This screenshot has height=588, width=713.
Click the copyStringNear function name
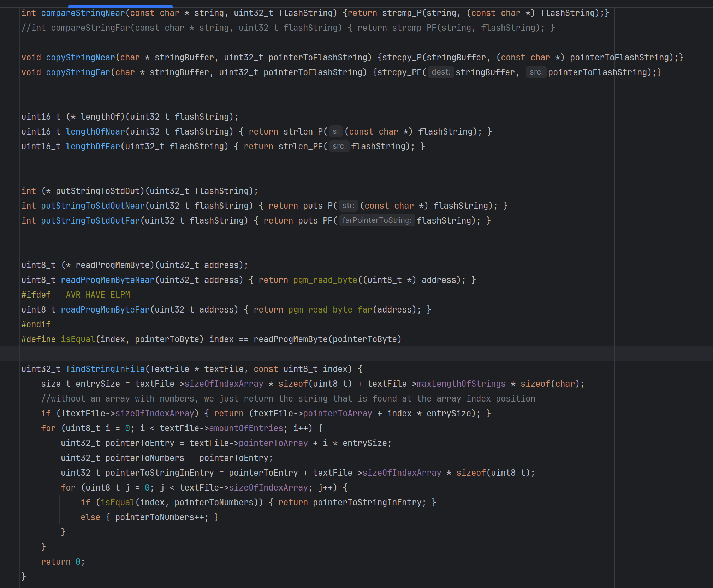pyautogui.click(x=80, y=58)
